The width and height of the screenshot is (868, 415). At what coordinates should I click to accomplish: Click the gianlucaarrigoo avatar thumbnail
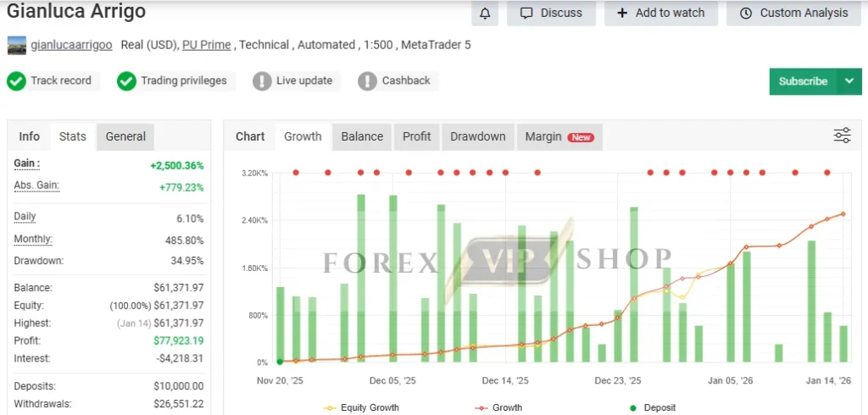[x=17, y=46]
